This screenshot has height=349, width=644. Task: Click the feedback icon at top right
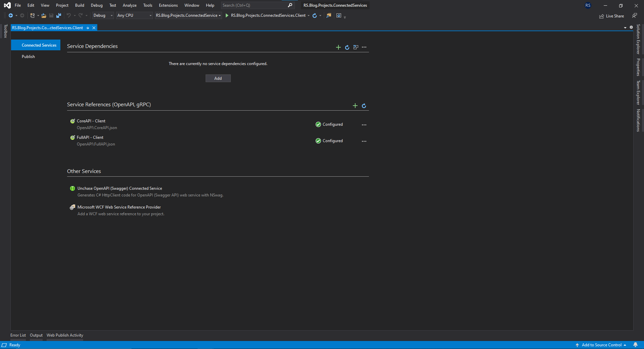point(635,15)
